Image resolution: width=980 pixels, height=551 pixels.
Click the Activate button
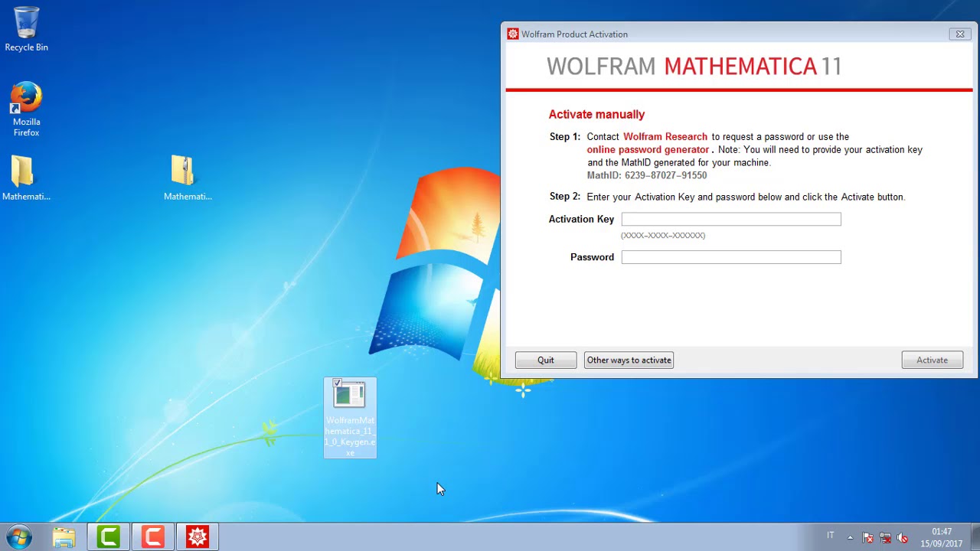[x=932, y=360]
